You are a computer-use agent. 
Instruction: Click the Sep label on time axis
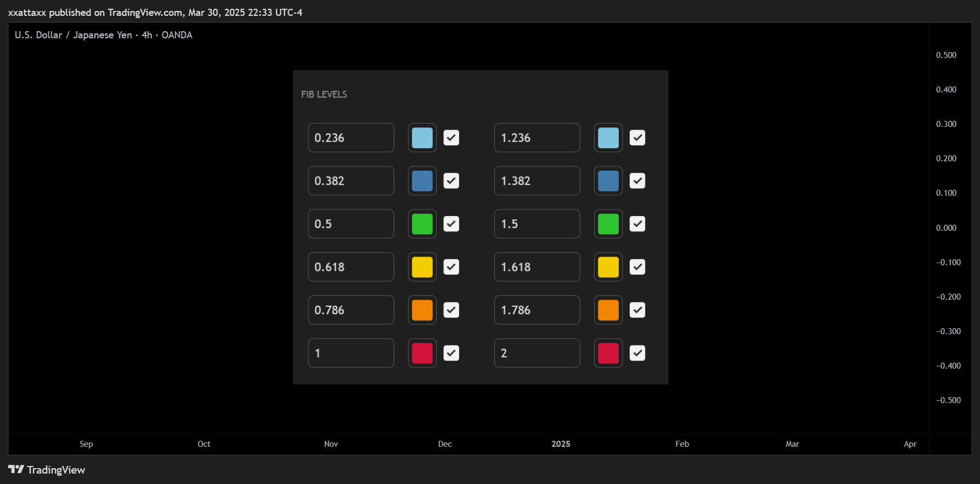tap(86, 444)
